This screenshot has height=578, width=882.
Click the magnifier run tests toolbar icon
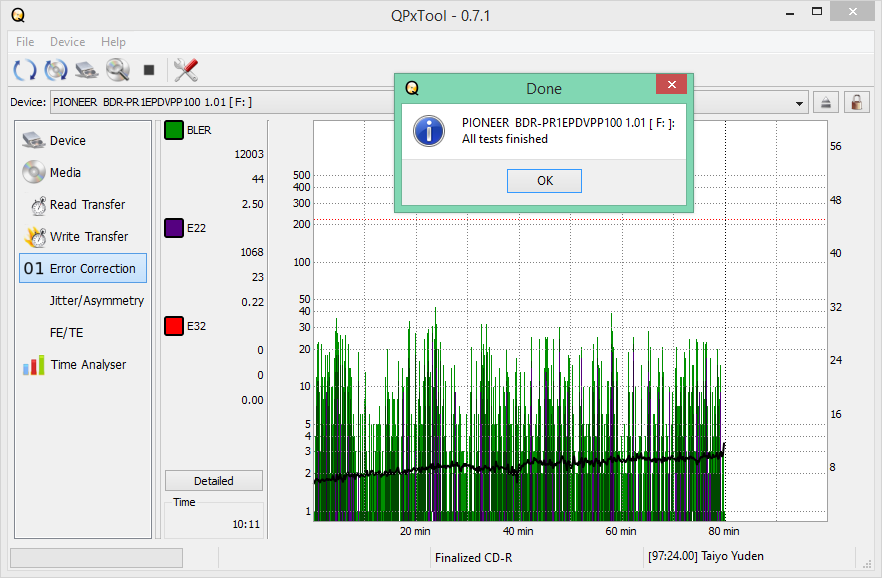(x=118, y=70)
